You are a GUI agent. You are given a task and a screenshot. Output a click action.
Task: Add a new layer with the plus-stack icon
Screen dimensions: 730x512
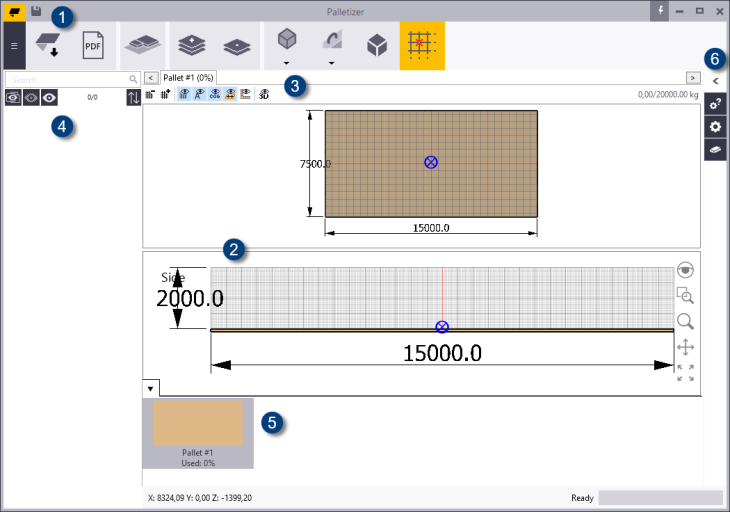click(x=191, y=46)
